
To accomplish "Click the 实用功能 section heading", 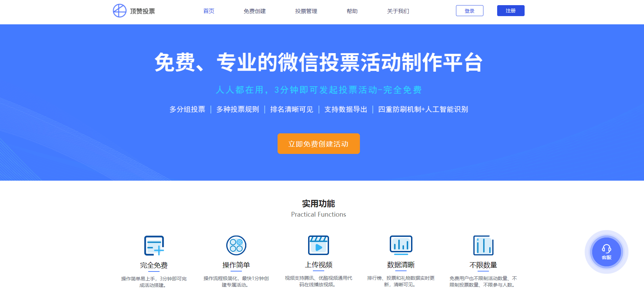I will (318, 204).
